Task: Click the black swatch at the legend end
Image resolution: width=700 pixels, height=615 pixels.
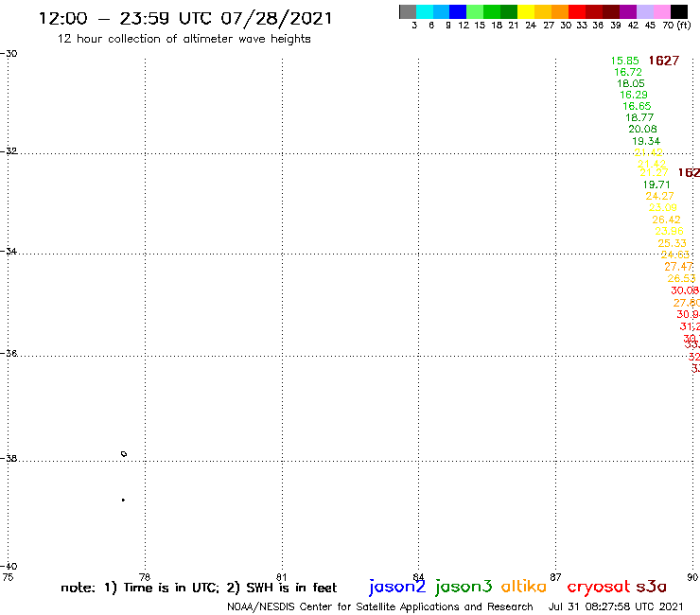Action: point(679,11)
